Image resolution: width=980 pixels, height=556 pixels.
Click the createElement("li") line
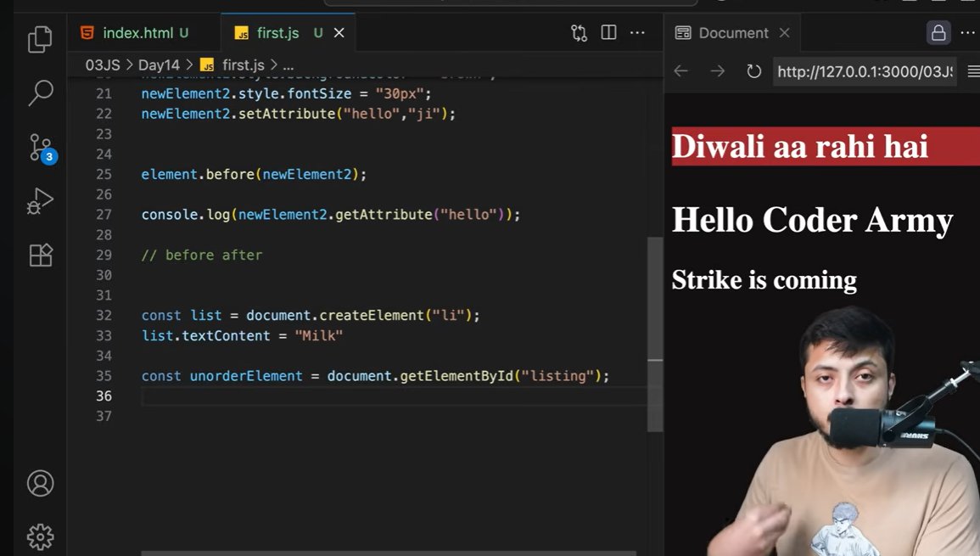click(311, 315)
